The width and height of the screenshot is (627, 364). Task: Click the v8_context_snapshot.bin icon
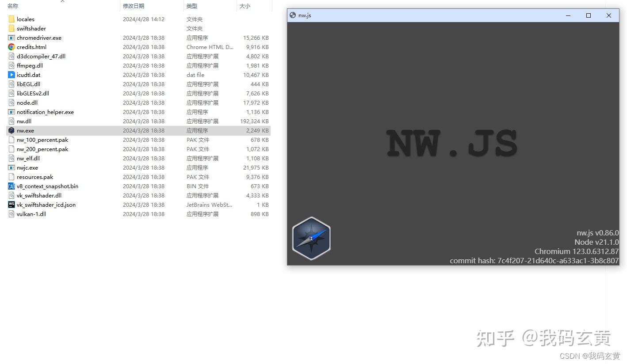[x=11, y=186]
